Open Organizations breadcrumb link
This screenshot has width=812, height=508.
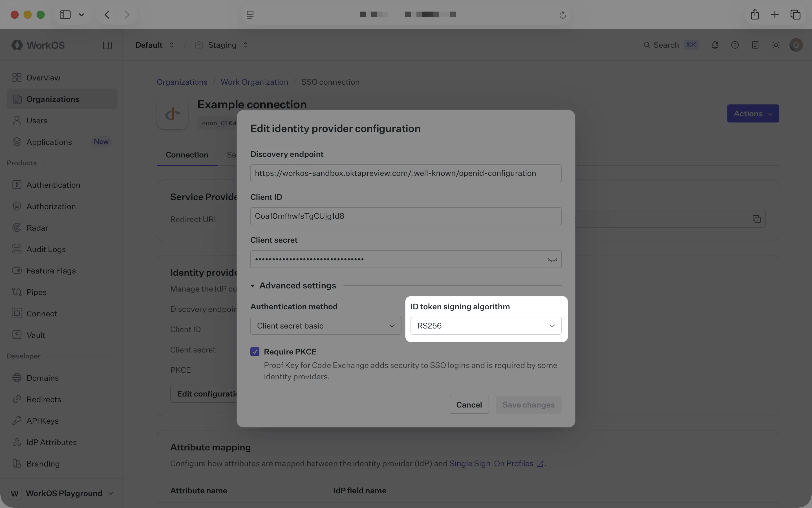point(182,82)
